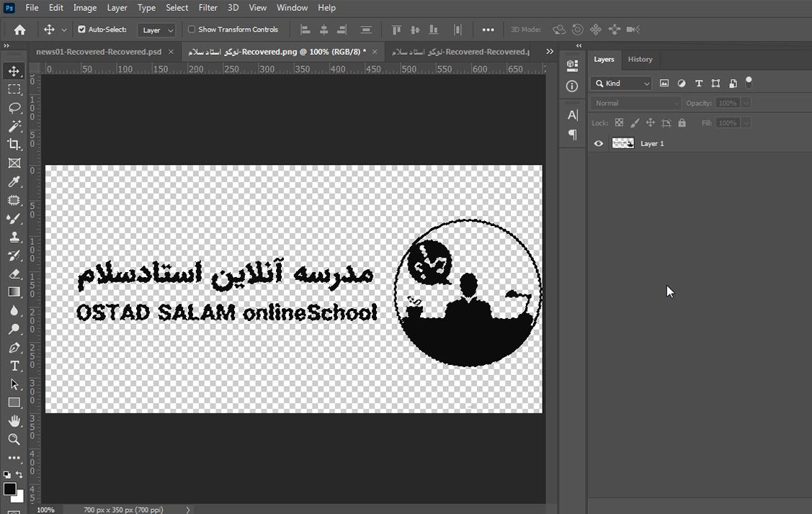Viewport: 812px width, 514px height.
Task: Open the Paragraph panel icon
Action: [572, 135]
